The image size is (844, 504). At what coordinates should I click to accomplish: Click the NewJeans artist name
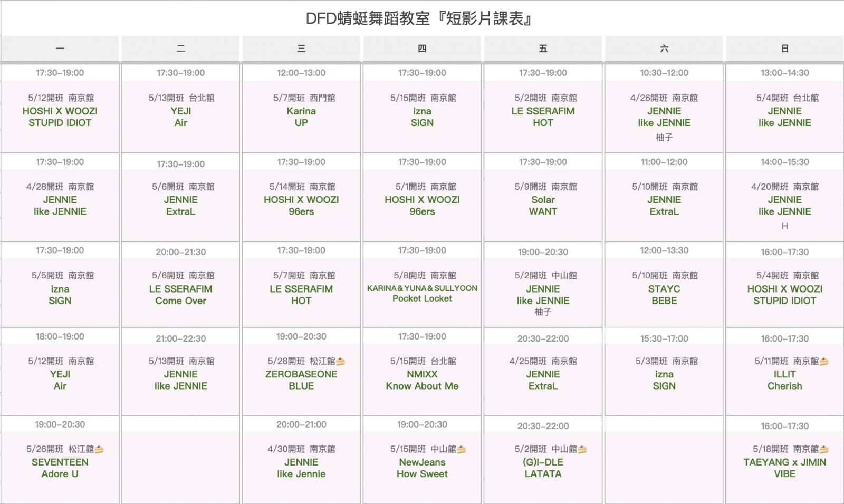tap(422, 462)
